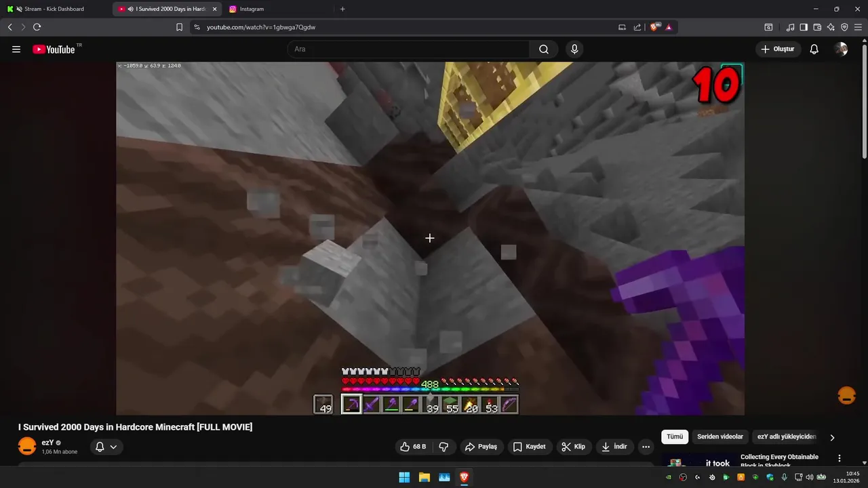Screen dimensions: 868x488
Task: Start voice search with the microphone icon
Action: click(574, 49)
